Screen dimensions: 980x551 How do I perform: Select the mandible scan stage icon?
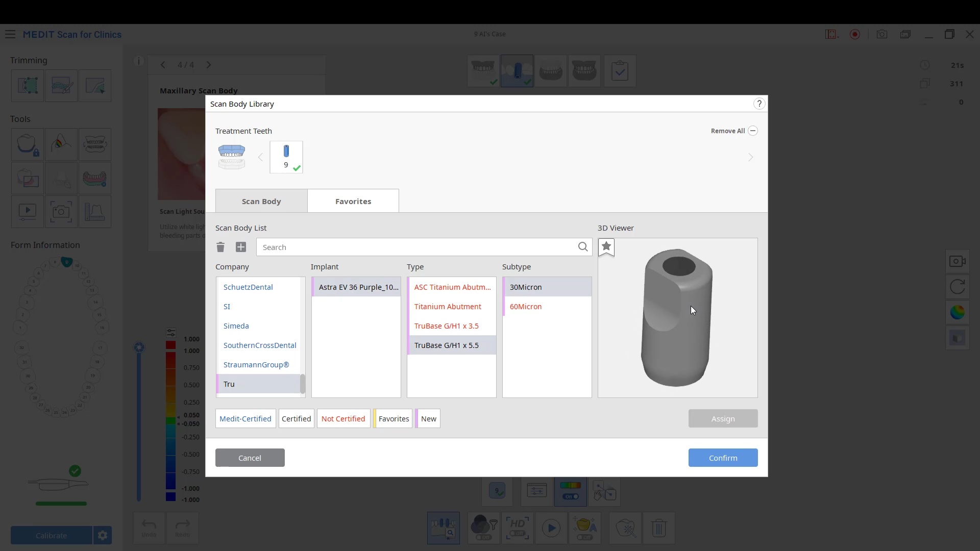pyautogui.click(x=551, y=71)
